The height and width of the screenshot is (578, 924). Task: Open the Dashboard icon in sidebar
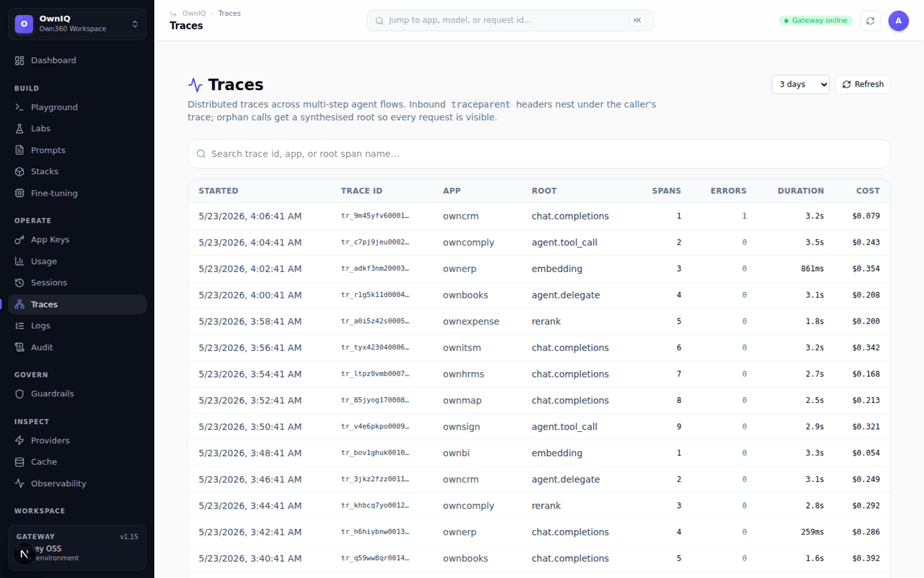click(x=20, y=61)
